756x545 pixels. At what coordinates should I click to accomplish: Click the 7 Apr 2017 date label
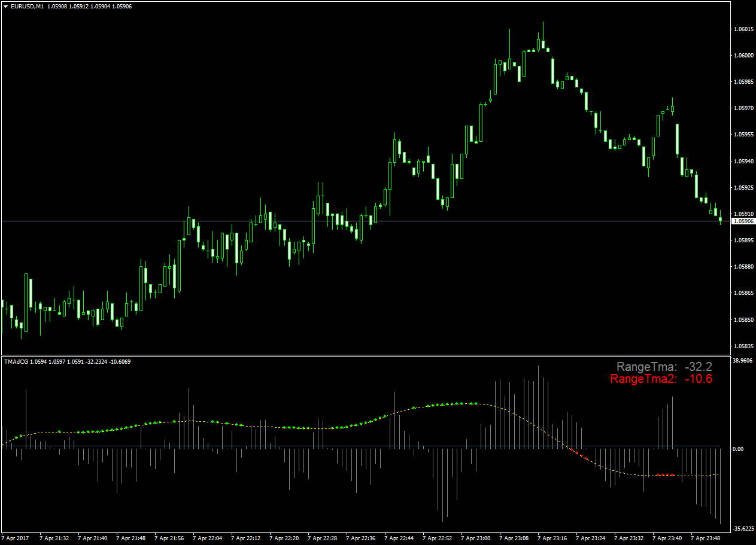click(15, 538)
